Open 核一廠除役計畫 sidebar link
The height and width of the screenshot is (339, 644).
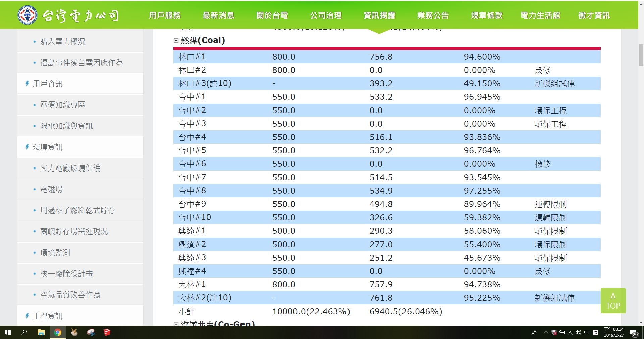coord(66,274)
